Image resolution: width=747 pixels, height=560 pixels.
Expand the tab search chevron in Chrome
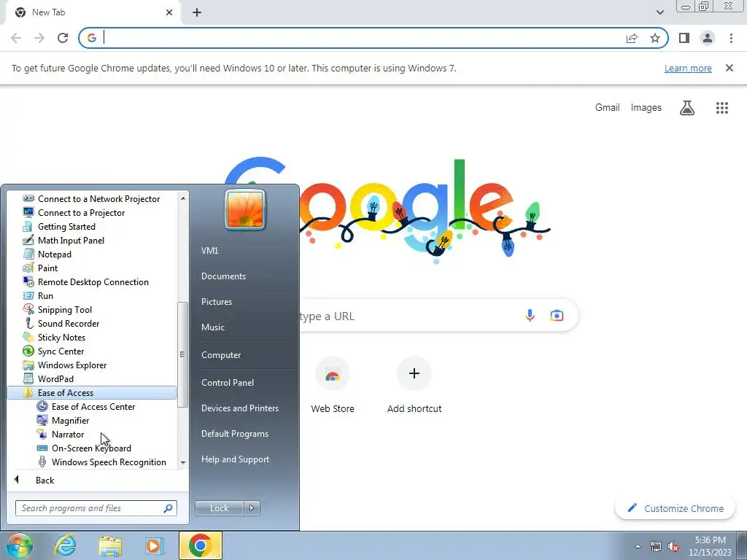[x=659, y=12]
